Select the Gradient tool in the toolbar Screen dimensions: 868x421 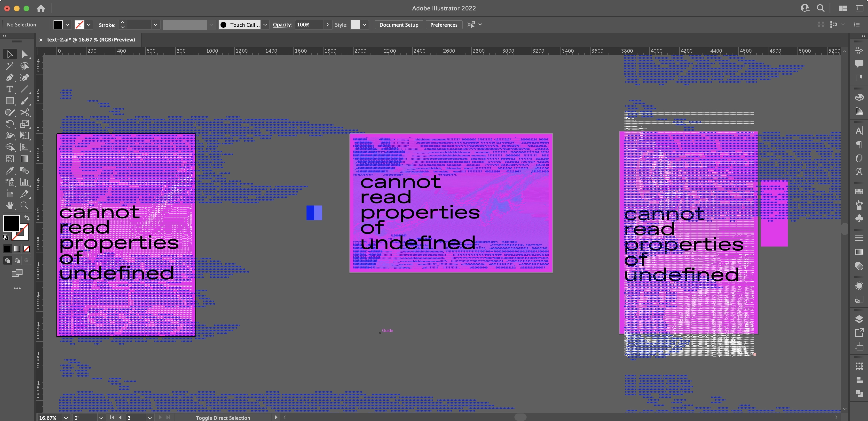point(24,159)
